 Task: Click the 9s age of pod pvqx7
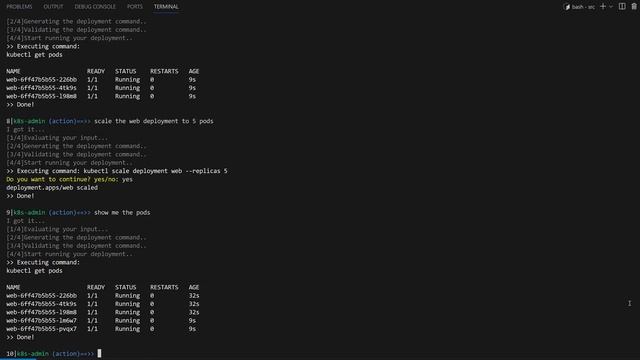tap(192, 329)
